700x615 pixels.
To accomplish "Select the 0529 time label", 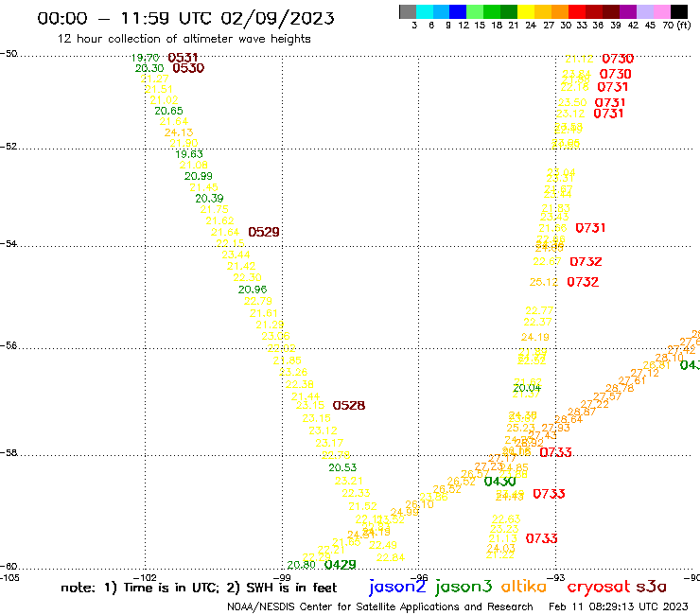I will click(x=264, y=232).
